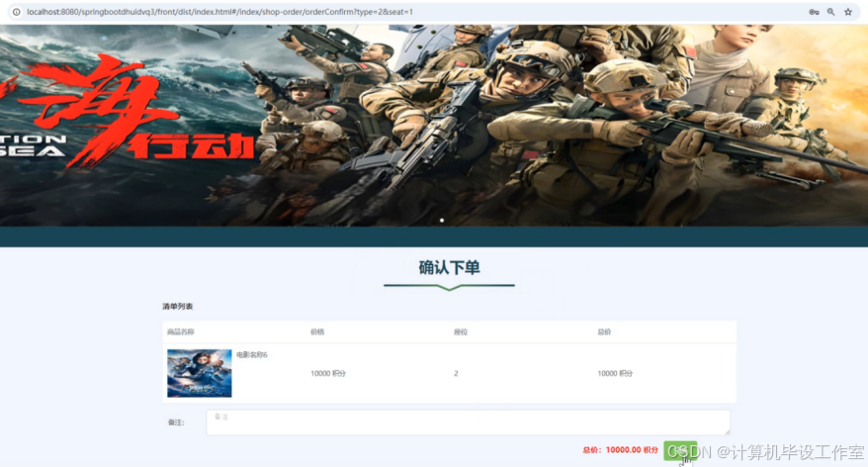The image size is (868, 467).
Task: Bookmark this page with the star icon
Action: (848, 12)
